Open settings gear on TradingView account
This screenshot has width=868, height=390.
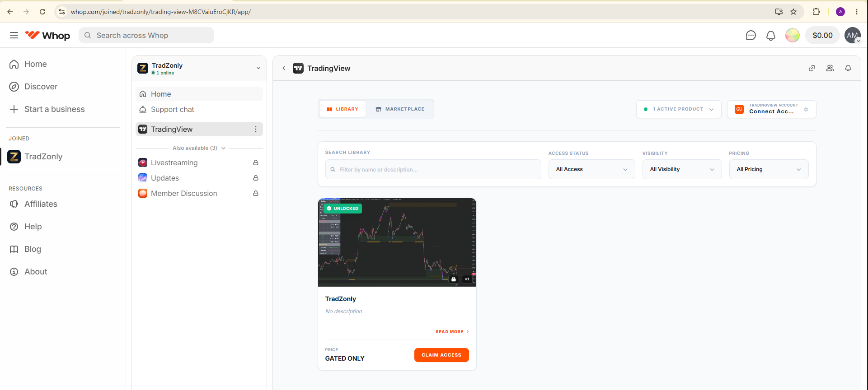(x=806, y=109)
